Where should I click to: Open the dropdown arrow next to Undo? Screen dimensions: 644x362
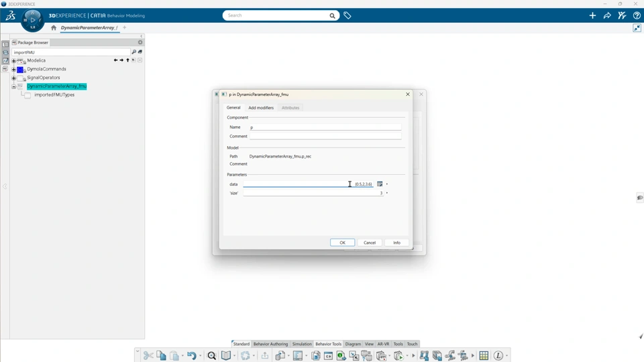click(x=200, y=356)
